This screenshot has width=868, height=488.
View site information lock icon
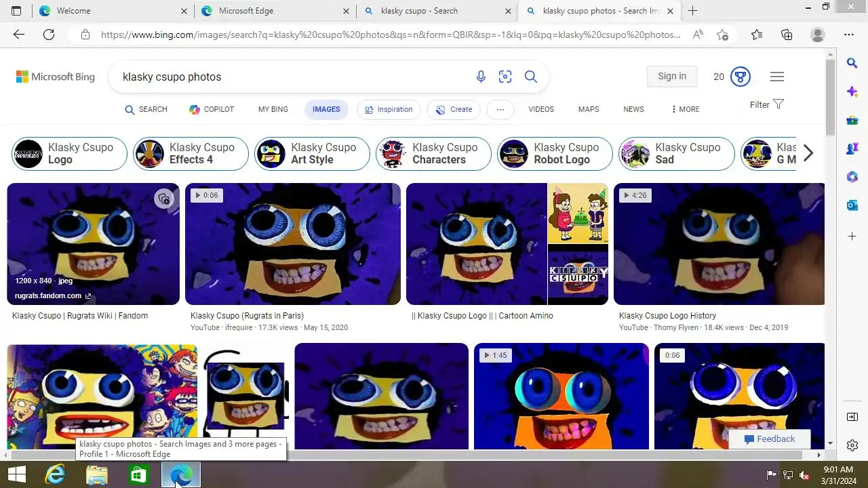pos(85,35)
